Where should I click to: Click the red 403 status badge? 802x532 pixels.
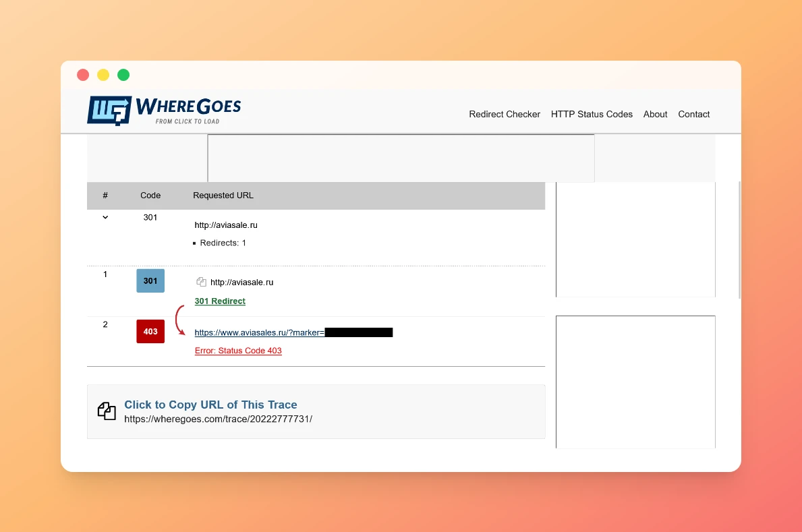(150, 332)
